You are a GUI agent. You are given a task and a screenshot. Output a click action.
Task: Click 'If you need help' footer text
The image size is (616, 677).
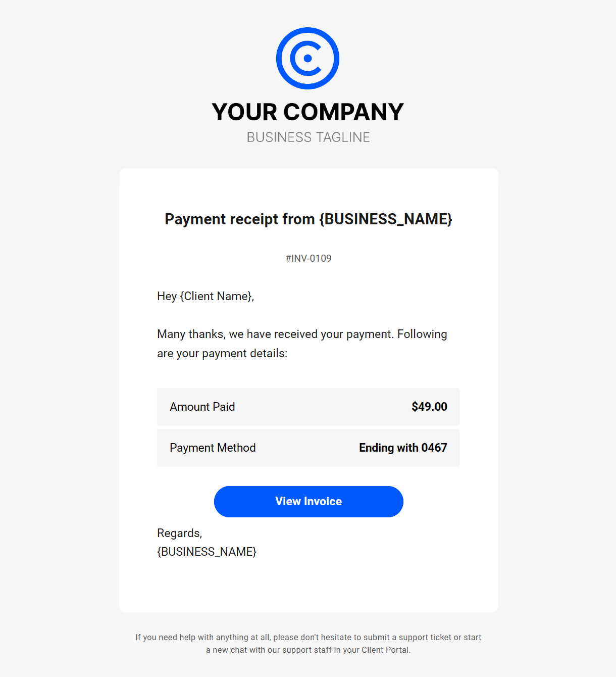pyautogui.click(x=165, y=638)
